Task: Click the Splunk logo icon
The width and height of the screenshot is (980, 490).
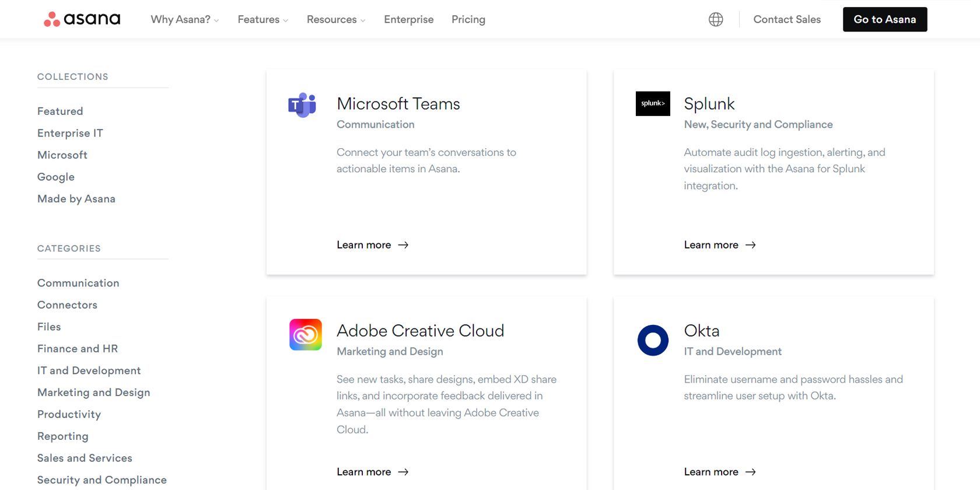Action: 653,104
